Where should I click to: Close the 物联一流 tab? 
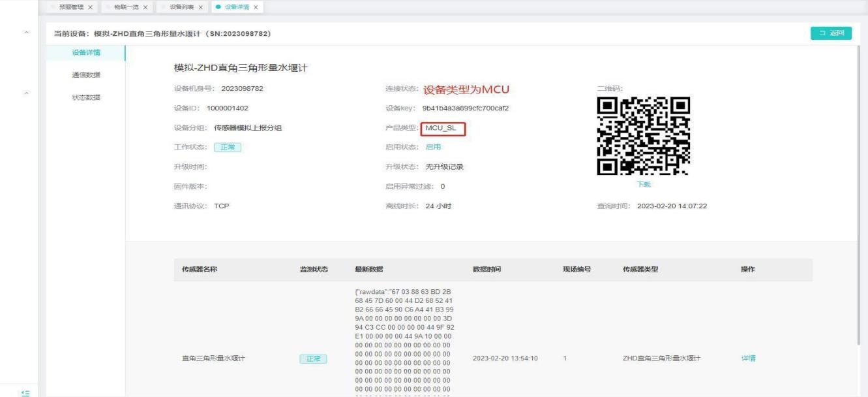[144, 7]
